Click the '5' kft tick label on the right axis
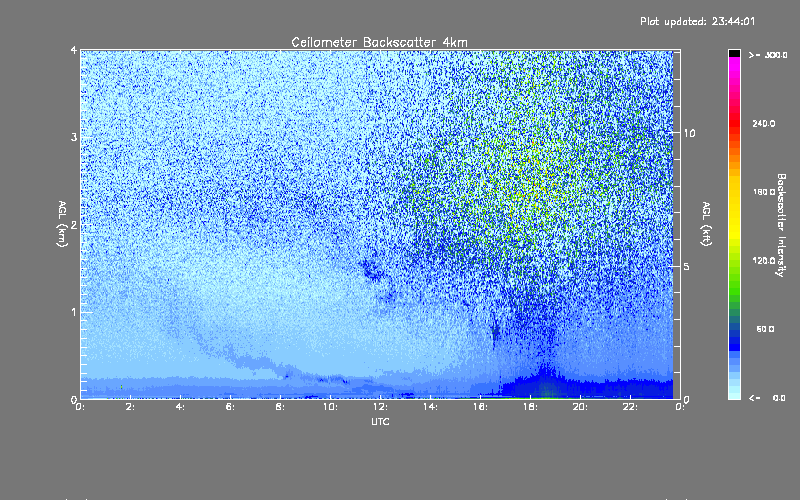The height and width of the screenshot is (500, 800). point(687,266)
